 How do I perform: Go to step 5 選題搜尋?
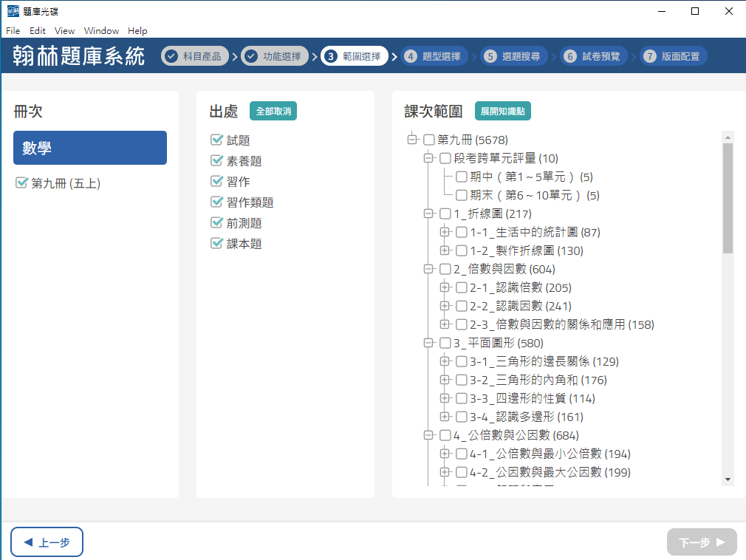[x=513, y=56]
